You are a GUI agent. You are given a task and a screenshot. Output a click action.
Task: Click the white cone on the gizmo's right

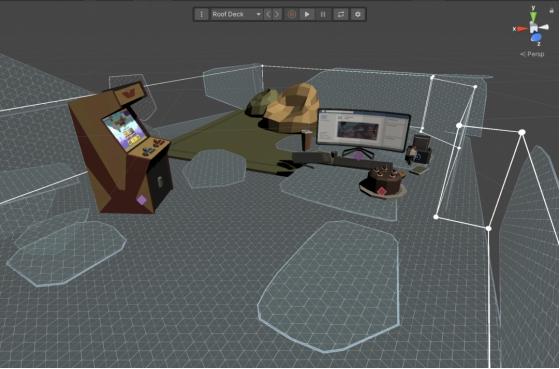coord(544,27)
